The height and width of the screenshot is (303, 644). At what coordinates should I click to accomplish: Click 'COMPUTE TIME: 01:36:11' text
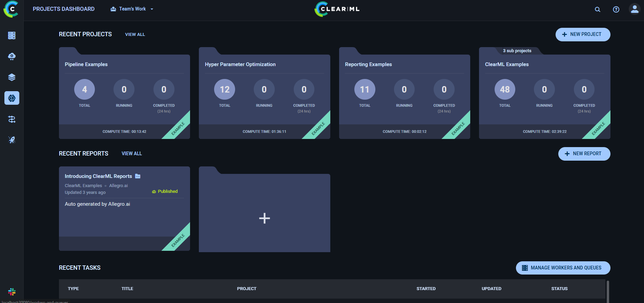coord(265,132)
